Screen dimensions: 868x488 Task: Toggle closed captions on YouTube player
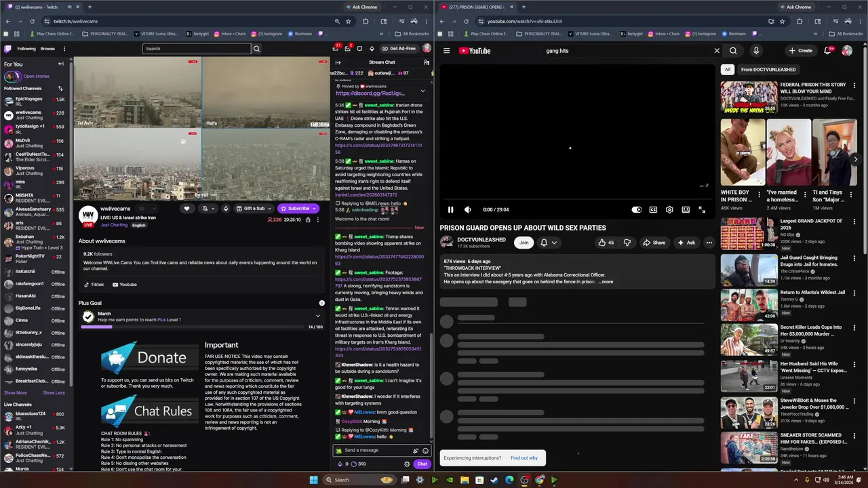point(653,209)
